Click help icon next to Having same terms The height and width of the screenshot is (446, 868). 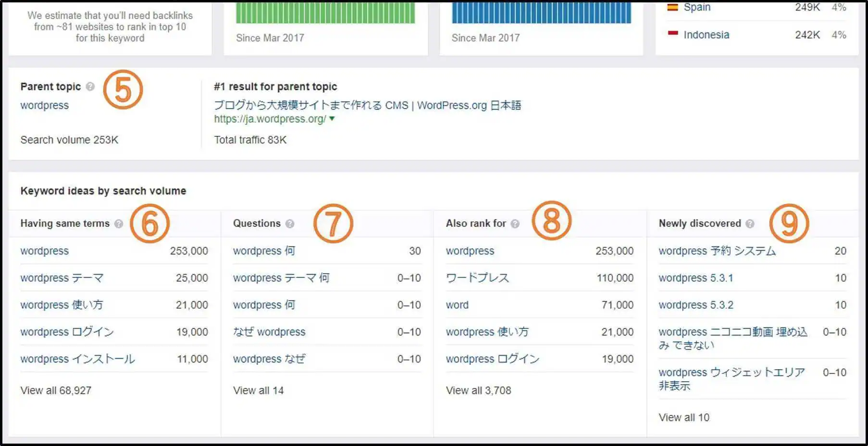[119, 224]
